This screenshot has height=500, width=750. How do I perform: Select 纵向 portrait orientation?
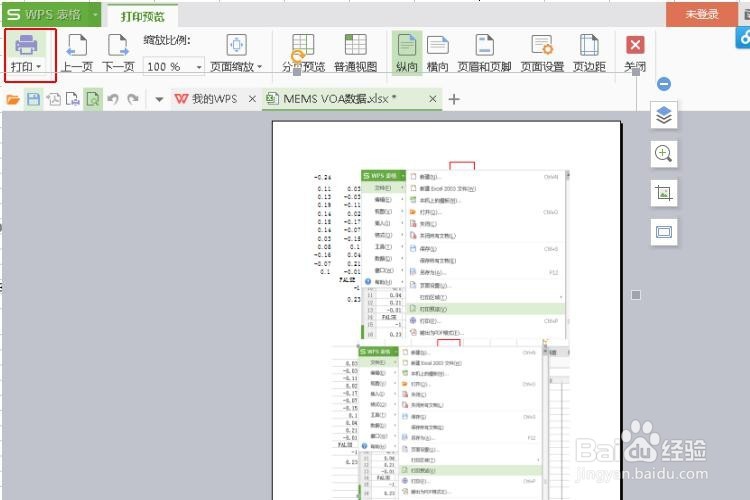407,53
